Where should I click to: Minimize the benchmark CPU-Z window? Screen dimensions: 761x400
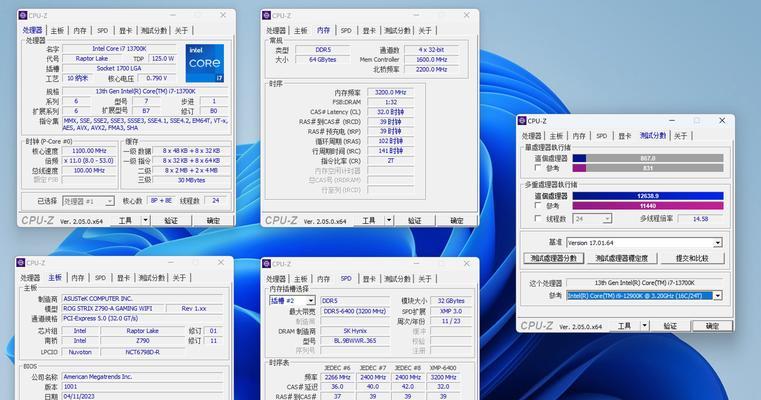672,120
